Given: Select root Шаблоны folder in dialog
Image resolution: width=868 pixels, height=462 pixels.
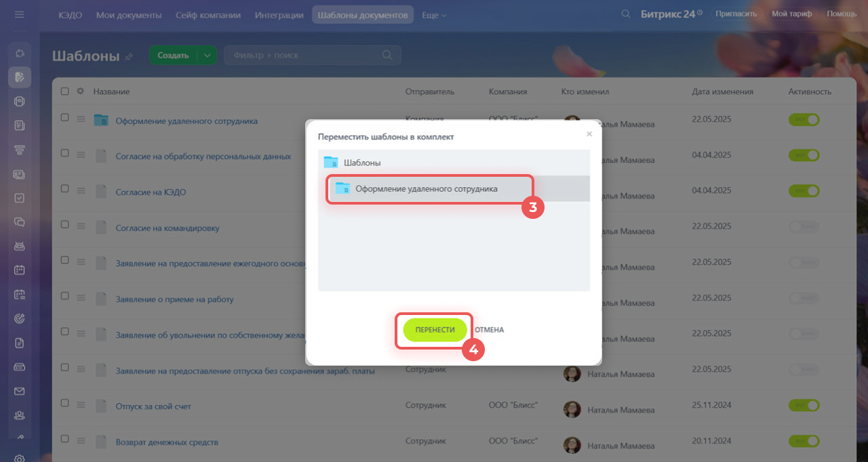Looking at the screenshot, I should (362, 163).
